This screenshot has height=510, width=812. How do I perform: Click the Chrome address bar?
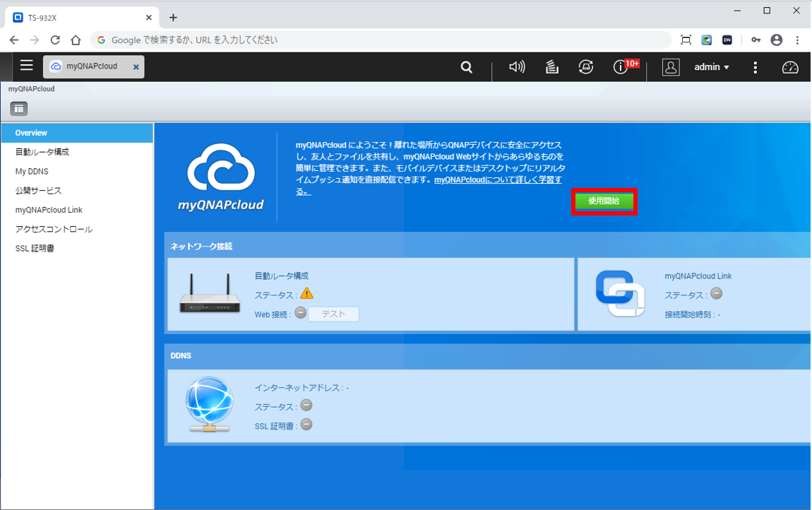tap(381, 40)
